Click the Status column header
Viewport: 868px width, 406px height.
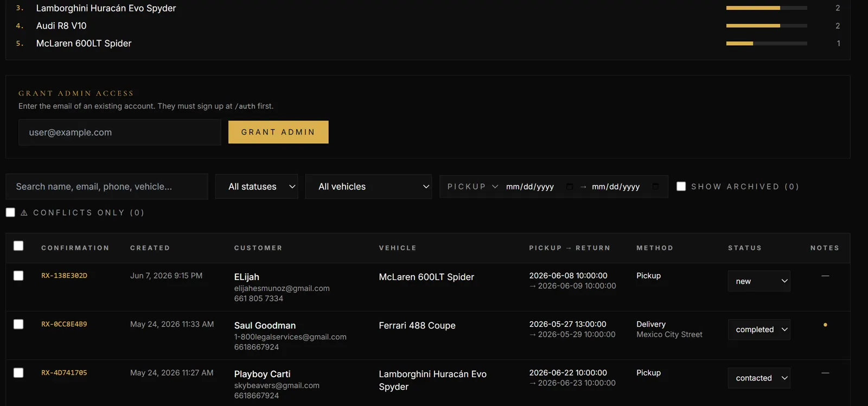[x=745, y=248]
